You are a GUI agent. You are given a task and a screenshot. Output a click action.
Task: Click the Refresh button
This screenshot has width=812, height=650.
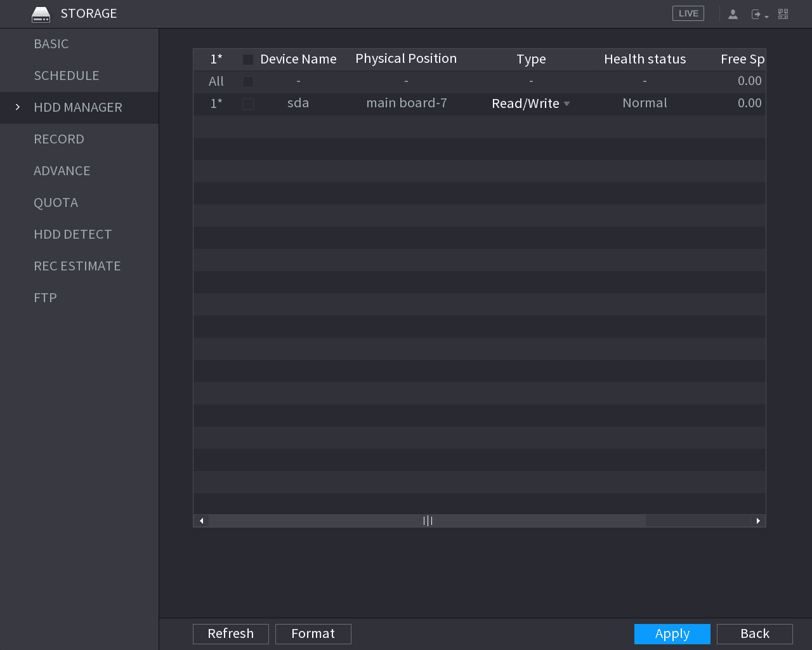(x=231, y=633)
